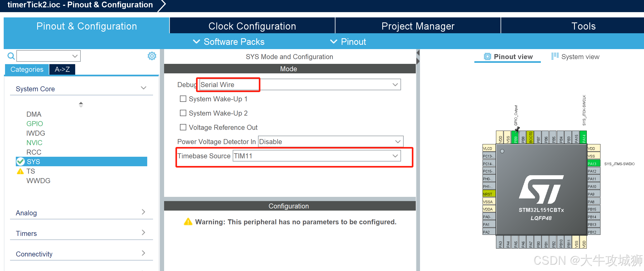The image size is (644, 271).
Task: Select the BOOT0 pin
Action: pos(530,137)
